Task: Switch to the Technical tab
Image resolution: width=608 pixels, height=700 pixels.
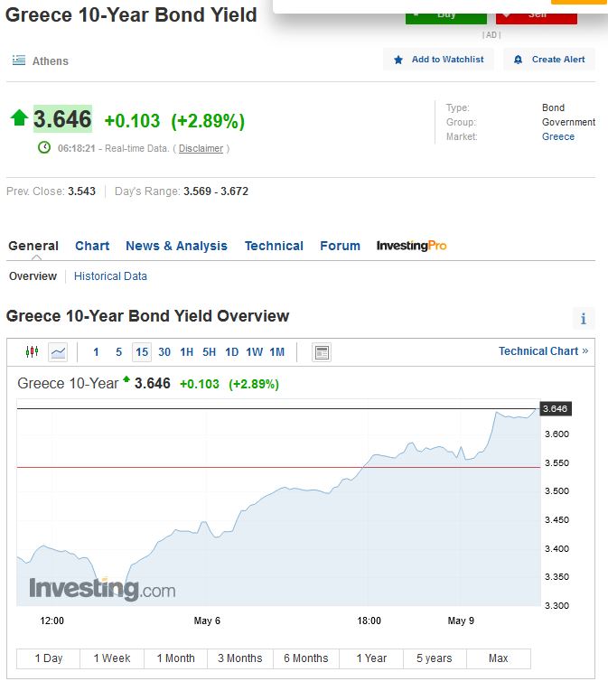Action: point(274,246)
